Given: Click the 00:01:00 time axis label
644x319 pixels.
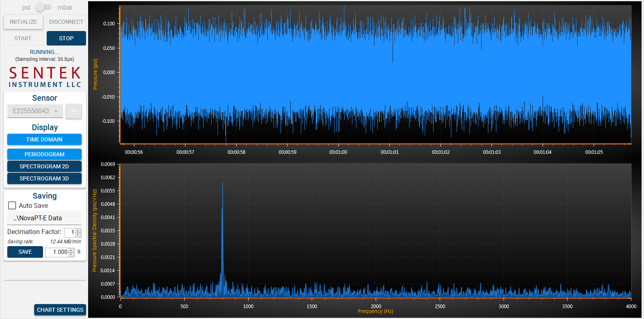Looking at the screenshot, I should click(x=338, y=152).
